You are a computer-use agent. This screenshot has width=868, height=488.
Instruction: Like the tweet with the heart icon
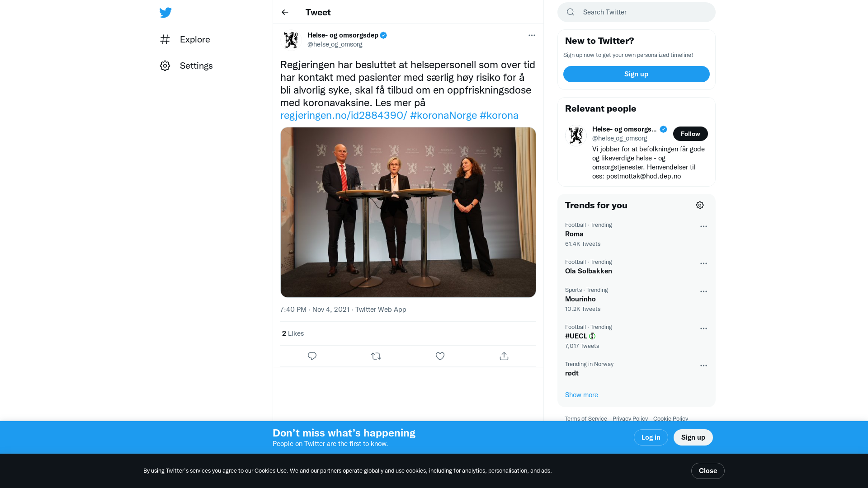pyautogui.click(x=440, y=356)
